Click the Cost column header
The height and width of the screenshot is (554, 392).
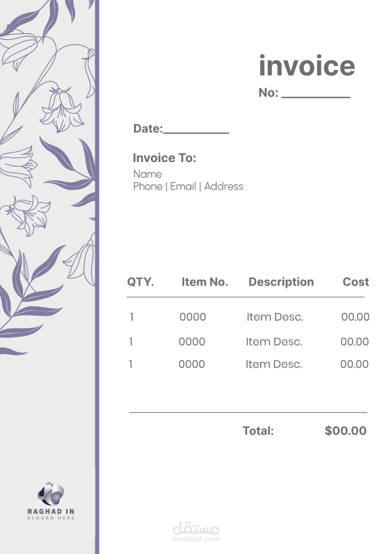click(355, 282)
